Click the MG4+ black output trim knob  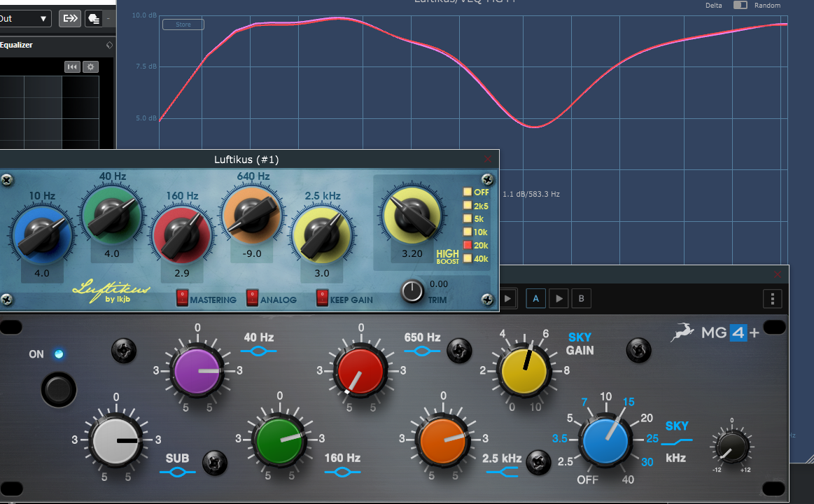[731, 447]
